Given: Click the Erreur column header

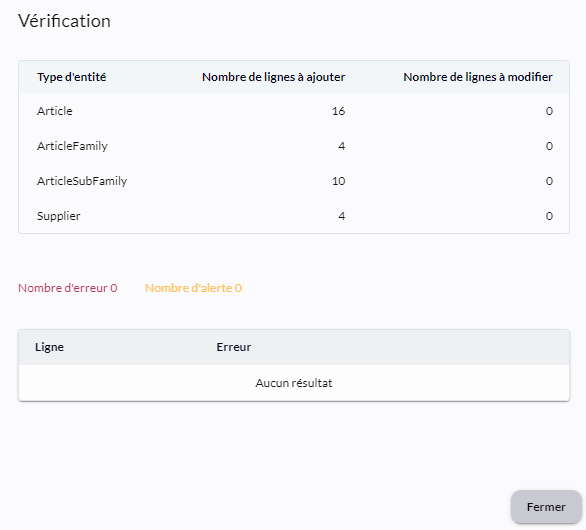Looking at the screenshot, I should pos(234,347).
